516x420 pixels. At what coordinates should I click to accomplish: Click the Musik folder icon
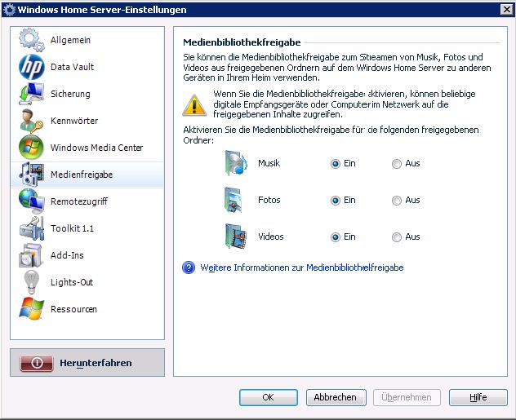click(x=236, y=163)
